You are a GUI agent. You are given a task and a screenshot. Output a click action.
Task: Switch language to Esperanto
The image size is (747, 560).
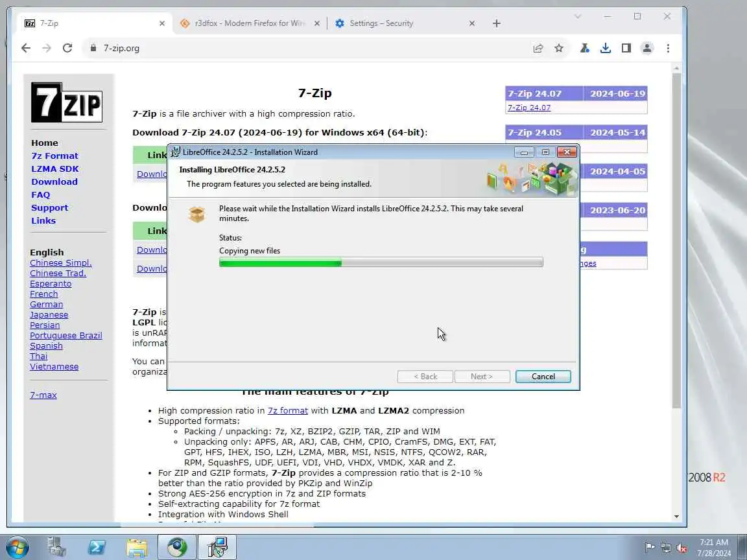[x=51, y=284]
